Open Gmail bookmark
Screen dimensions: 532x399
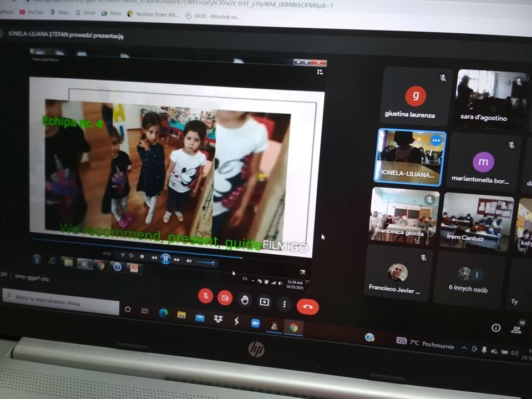pos(85,13)
